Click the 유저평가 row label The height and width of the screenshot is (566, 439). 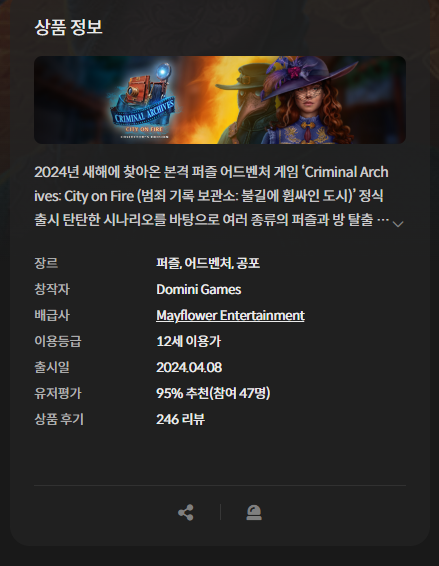(58, 393)
